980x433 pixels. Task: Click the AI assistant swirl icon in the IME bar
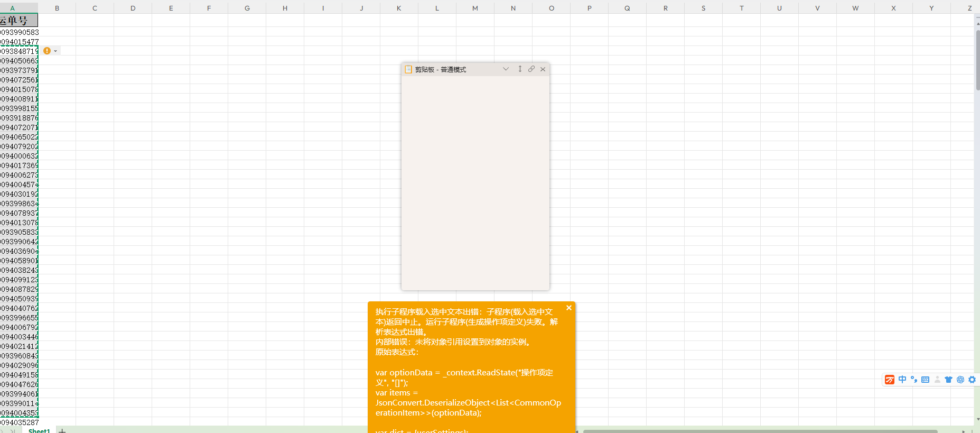coord(960,380)
